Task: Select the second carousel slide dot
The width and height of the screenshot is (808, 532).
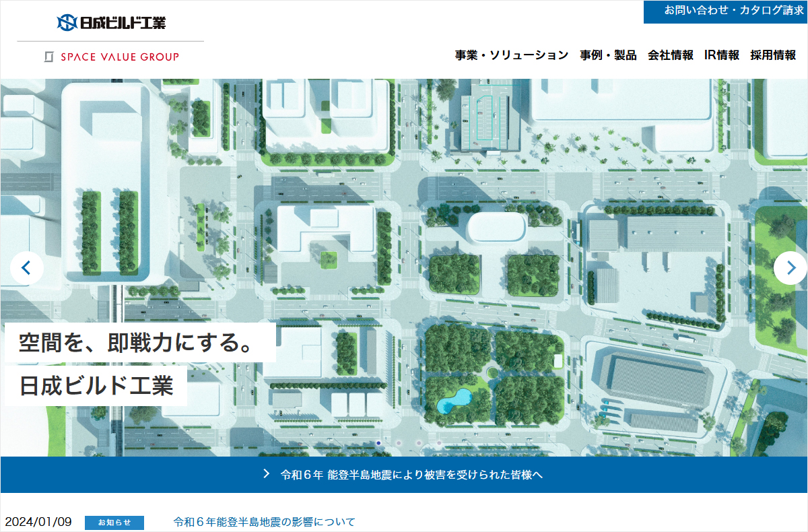Action: point(399,443)
